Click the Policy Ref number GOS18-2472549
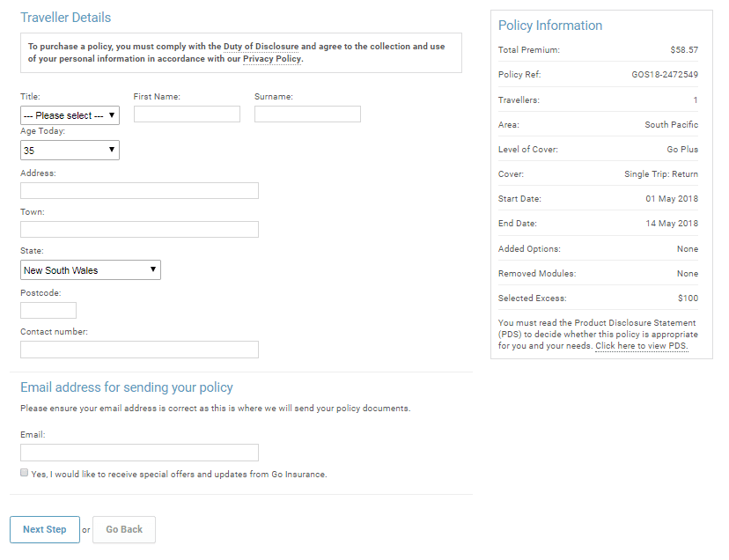 click(665, 75)
